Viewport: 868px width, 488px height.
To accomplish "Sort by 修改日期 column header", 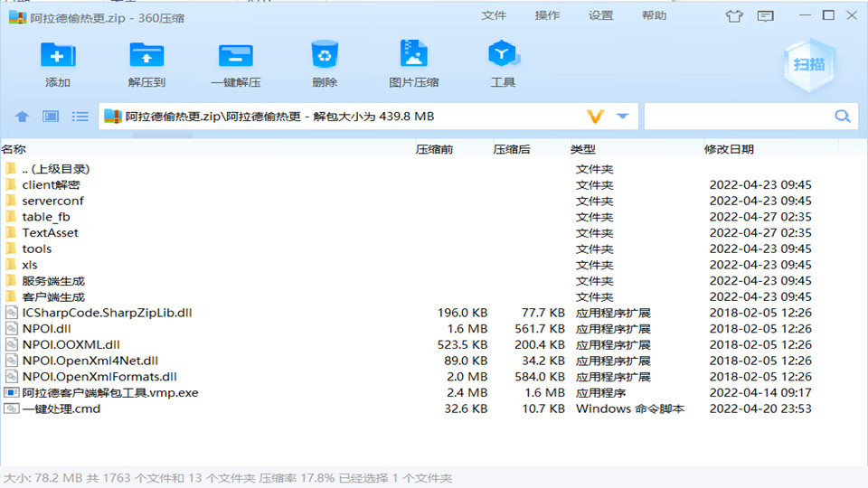I will coord(729,149).
